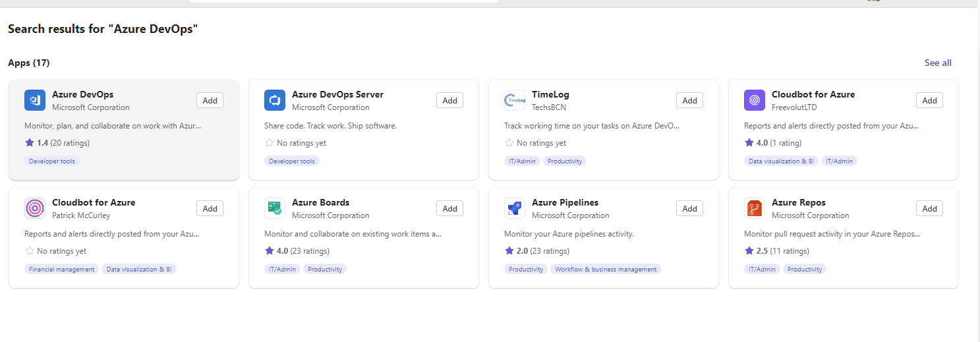
Task: Click the filled star next to 2.5 rating
Action: pos(749,250)
